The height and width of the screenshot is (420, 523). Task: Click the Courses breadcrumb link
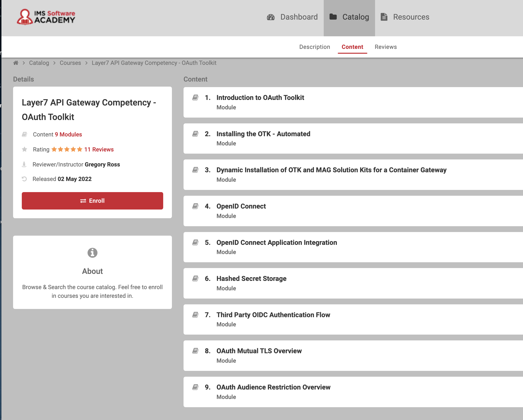pos(70,63)
